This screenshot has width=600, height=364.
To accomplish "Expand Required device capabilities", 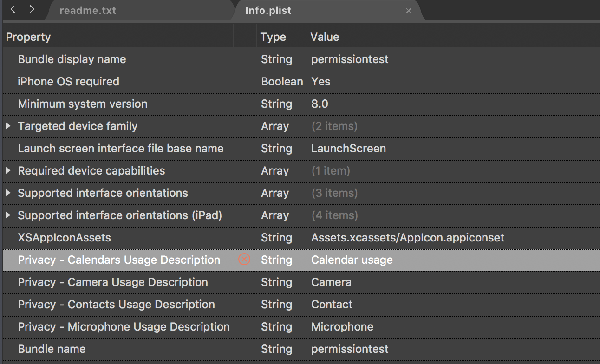I will click(x=8, y=170).
